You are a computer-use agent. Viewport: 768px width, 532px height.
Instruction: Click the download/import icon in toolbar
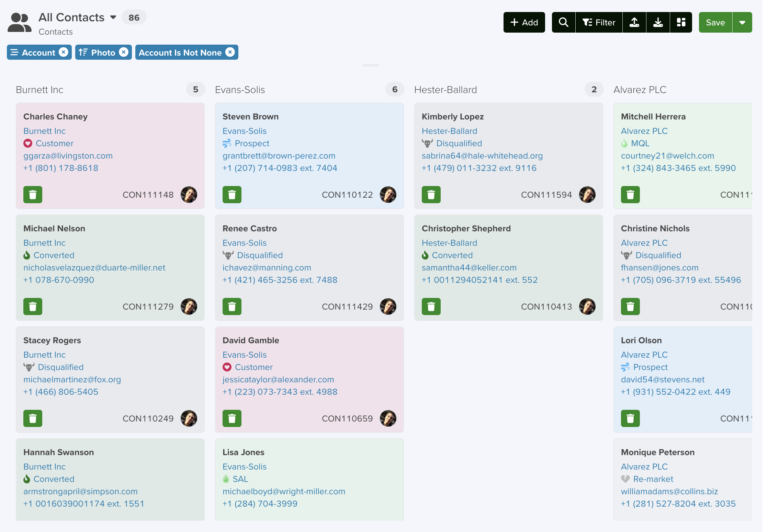tap(658, 22)
